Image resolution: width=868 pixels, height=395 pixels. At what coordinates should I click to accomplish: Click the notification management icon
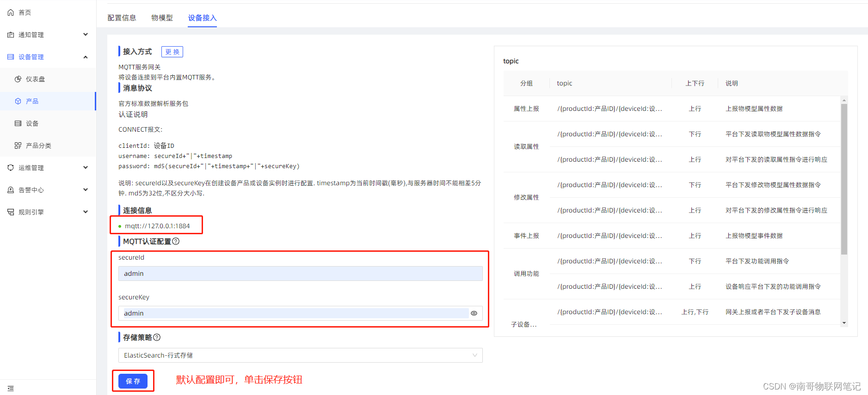(11, 35)
